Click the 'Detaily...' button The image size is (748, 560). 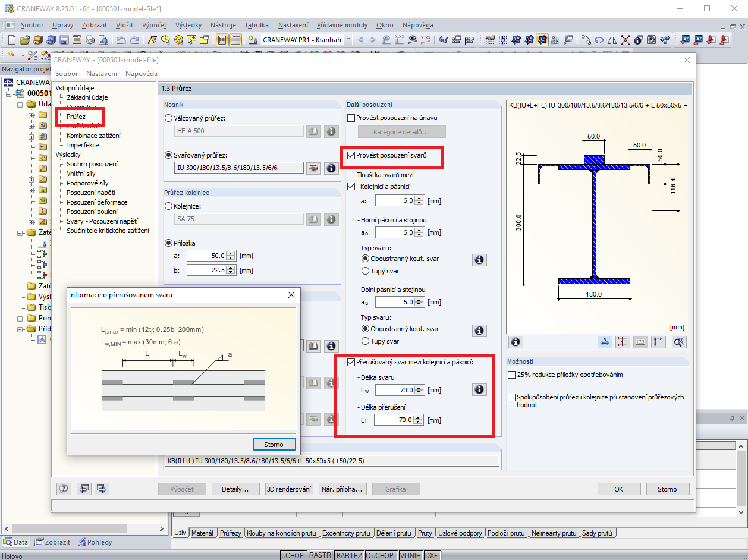point(235,489)
